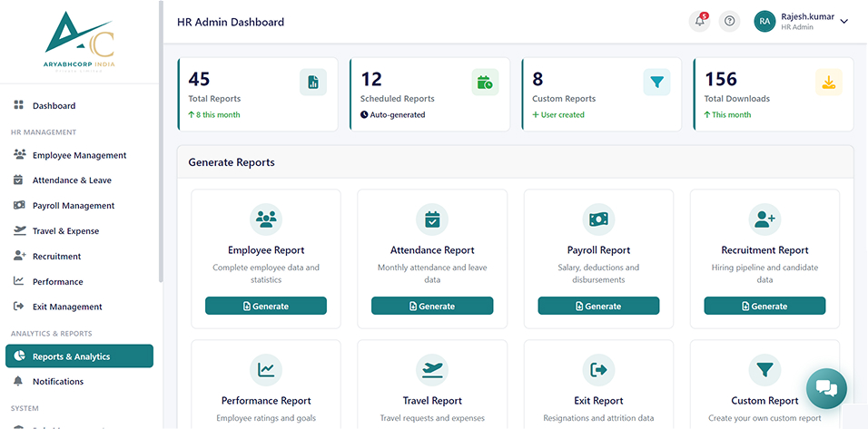Image resolution: width=868 pixels, height=429 pixels.
Task: Click the help question mark icon
Action: coord(730,22)
